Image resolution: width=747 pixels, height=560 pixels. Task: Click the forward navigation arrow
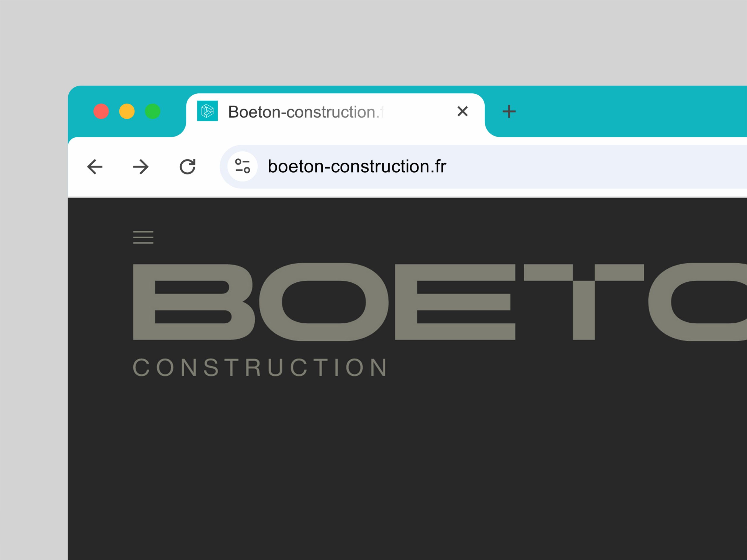point(141,167)
